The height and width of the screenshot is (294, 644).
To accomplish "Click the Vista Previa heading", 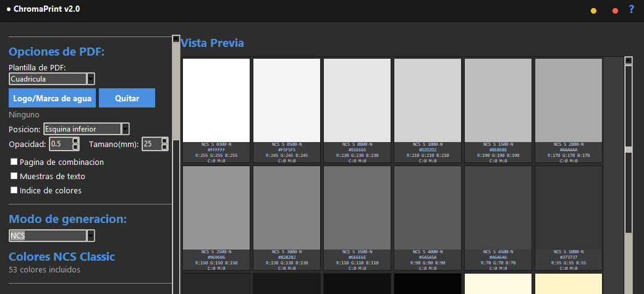I will click(x=213, y=43).
